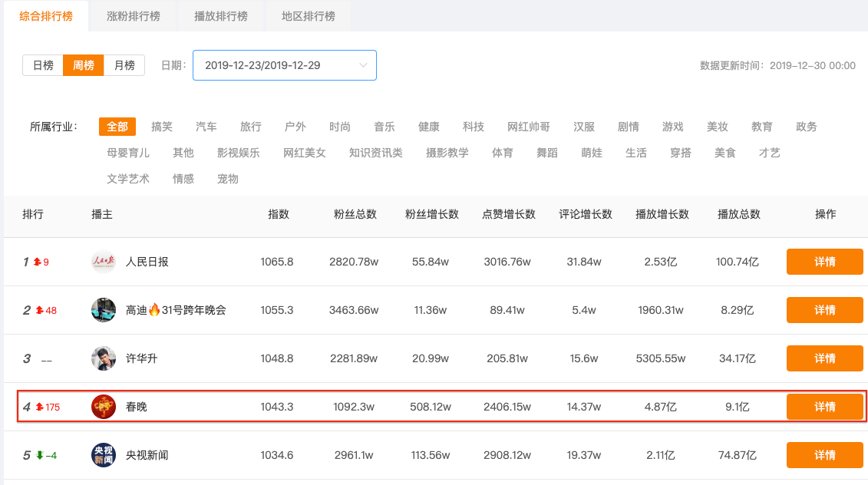This screenshot has width=868, height=485.
Task: Filter industry by 美食
Action: pyautogui.click(x=725, y=153)
